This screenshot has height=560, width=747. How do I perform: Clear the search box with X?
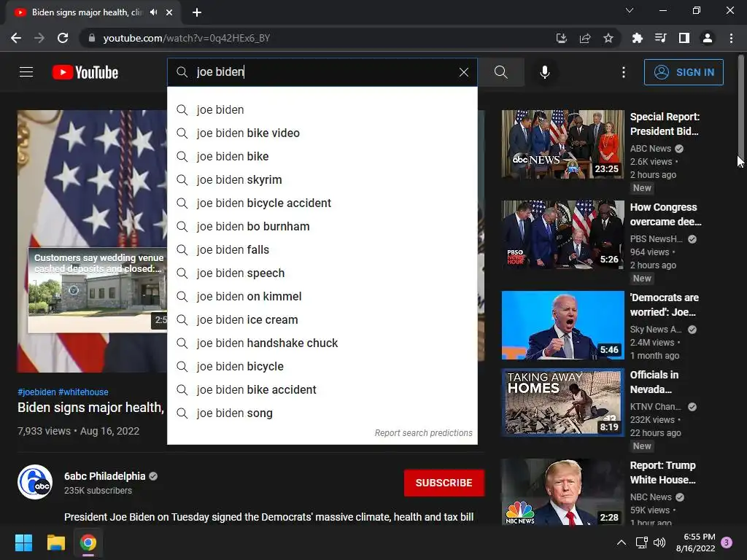click(463, 72)
